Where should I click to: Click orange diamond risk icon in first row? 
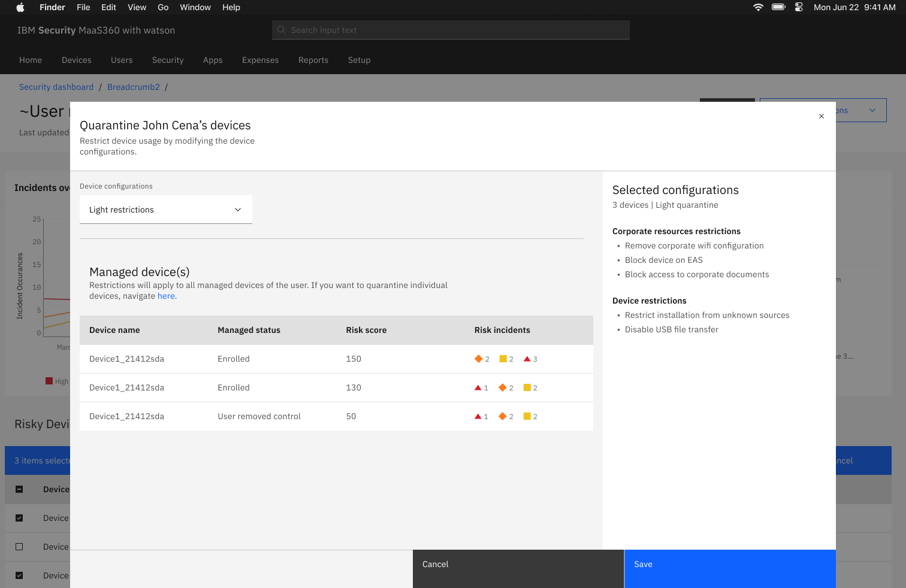(478, 359)
